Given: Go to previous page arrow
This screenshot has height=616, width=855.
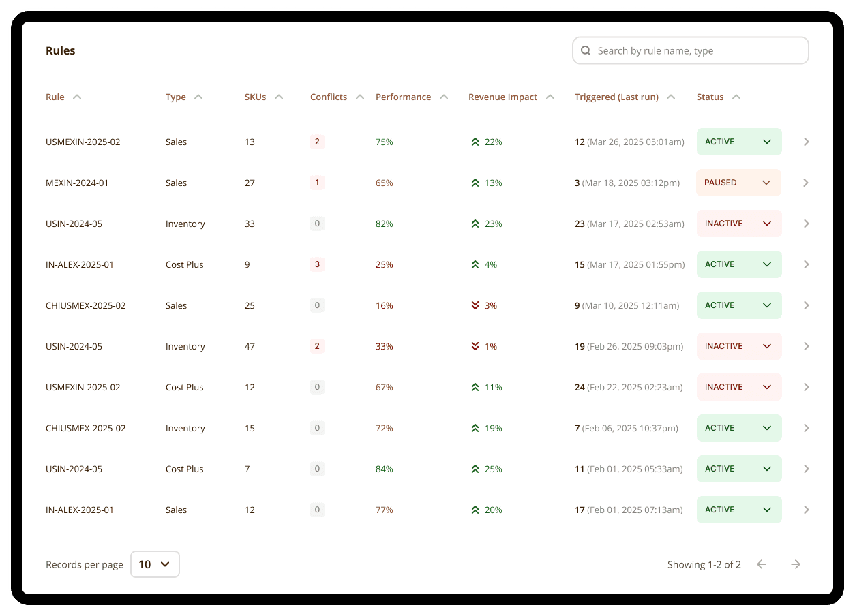Looking at the screenshot, I should pos(762,564).
